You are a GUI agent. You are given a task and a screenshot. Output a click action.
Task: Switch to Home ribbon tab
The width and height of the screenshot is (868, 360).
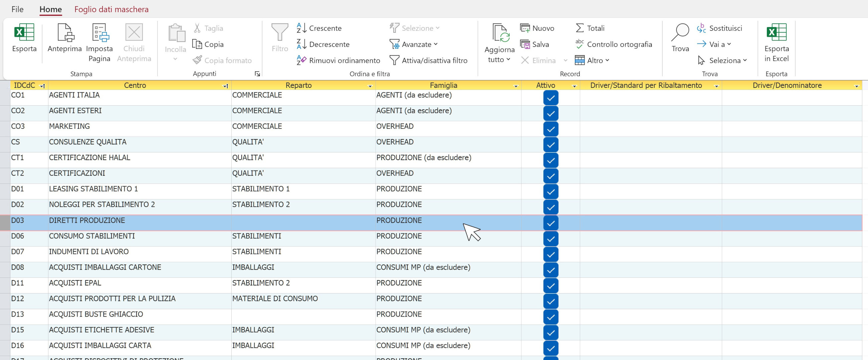click(50, 9)
